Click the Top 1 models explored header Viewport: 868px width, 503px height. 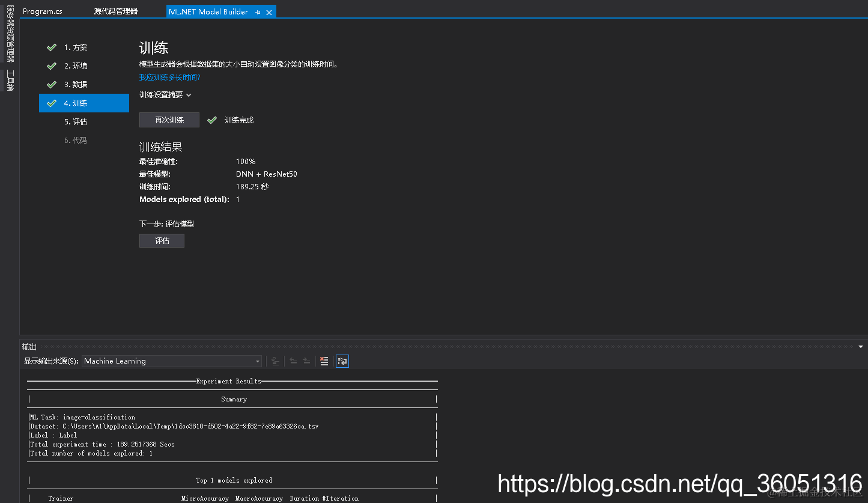coord(234,480)
